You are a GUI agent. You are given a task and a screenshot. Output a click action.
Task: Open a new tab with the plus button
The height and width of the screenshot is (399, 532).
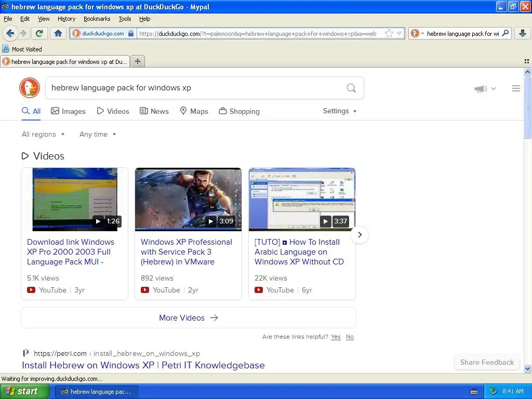(137, 61)
